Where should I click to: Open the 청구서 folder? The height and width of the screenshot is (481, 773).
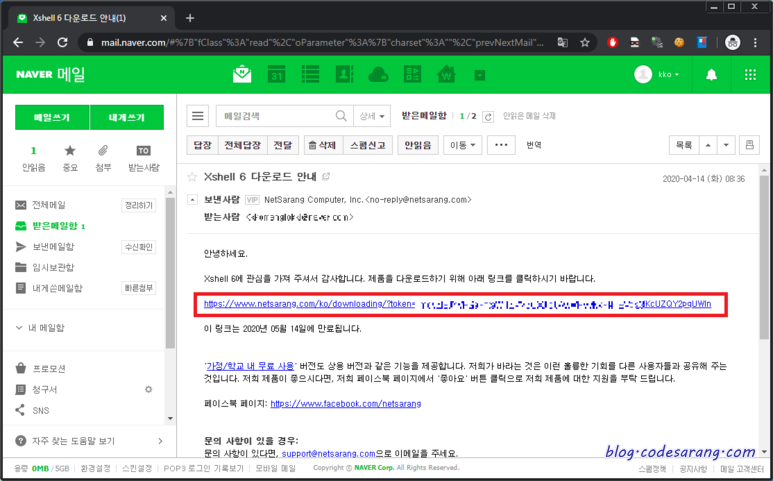pos(45,390)
